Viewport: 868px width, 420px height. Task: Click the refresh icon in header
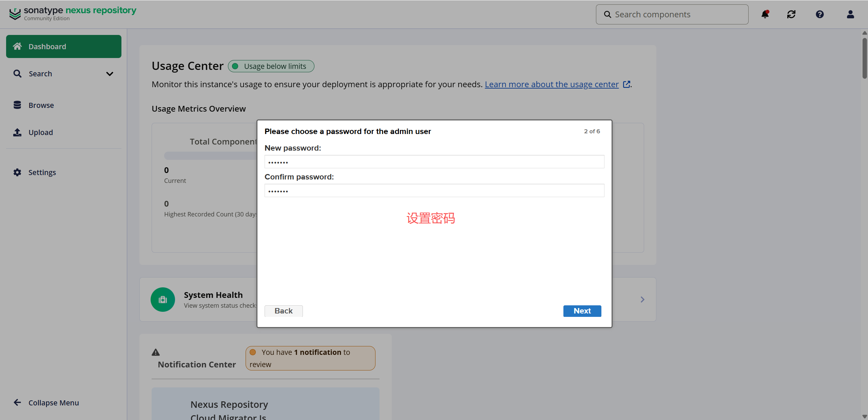[x=791, y=14]
